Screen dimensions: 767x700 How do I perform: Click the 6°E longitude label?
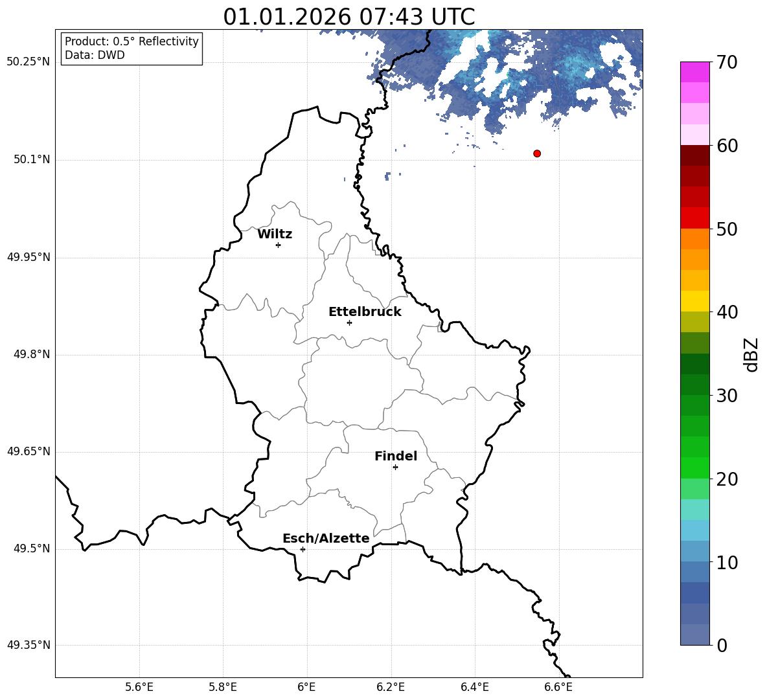[306, 688]
